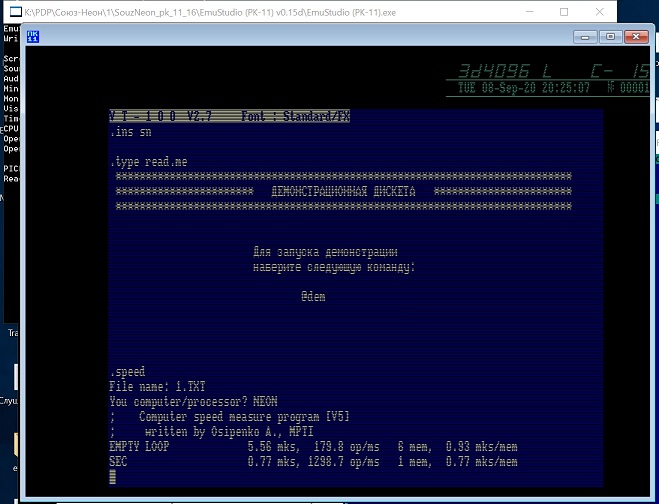Close the outer EmuStudio.exe console window
Viewport: 659px width, 504px height.
click(x=611, y=11)
